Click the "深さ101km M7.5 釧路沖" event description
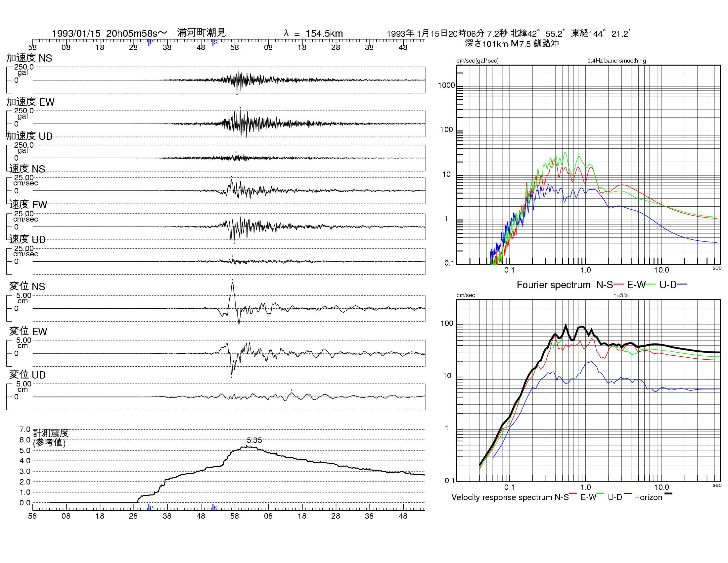728x563 pixels. click(512, 44)
